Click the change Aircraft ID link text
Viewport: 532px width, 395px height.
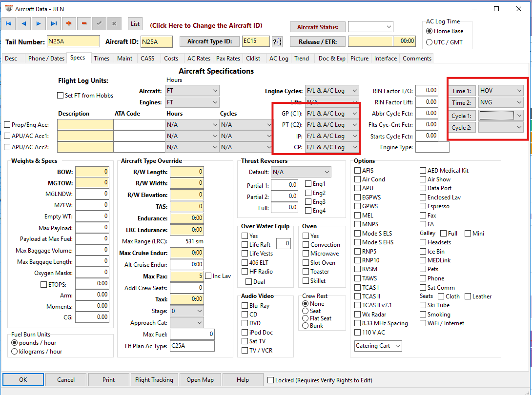coord(206,25)
